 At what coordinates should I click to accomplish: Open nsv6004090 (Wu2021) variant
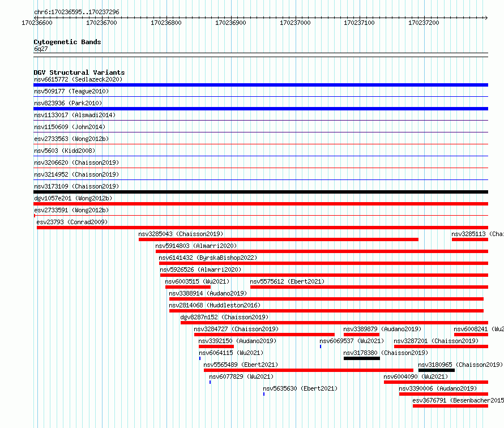[x=416, y=376]
